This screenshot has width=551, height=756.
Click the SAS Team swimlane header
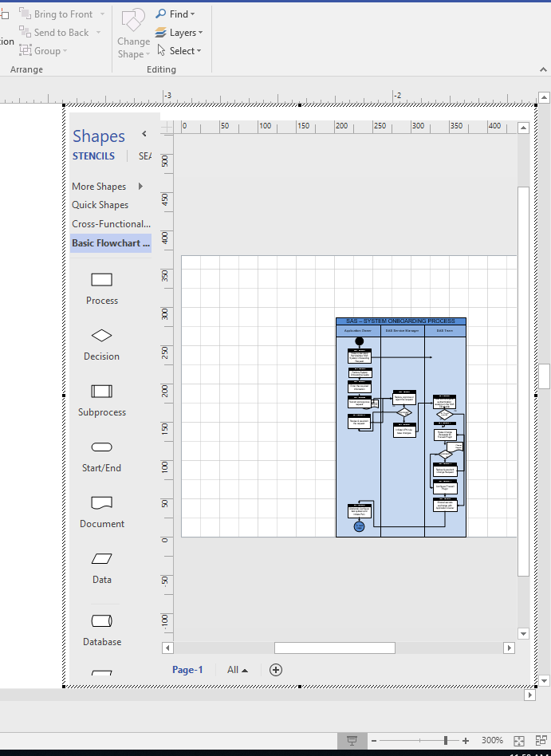point(445,331)
